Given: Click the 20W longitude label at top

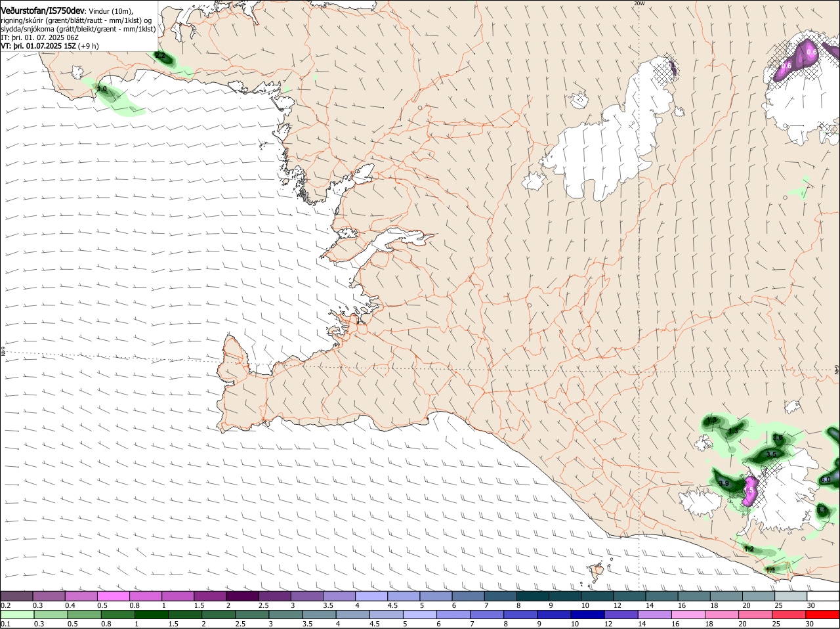Looking at the screenshot, I should (x=639, y=3).
